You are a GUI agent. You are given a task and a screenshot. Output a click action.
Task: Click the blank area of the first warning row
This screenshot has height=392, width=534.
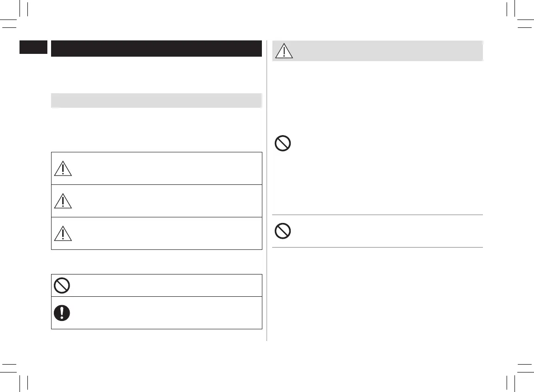(x=167, y=169)
